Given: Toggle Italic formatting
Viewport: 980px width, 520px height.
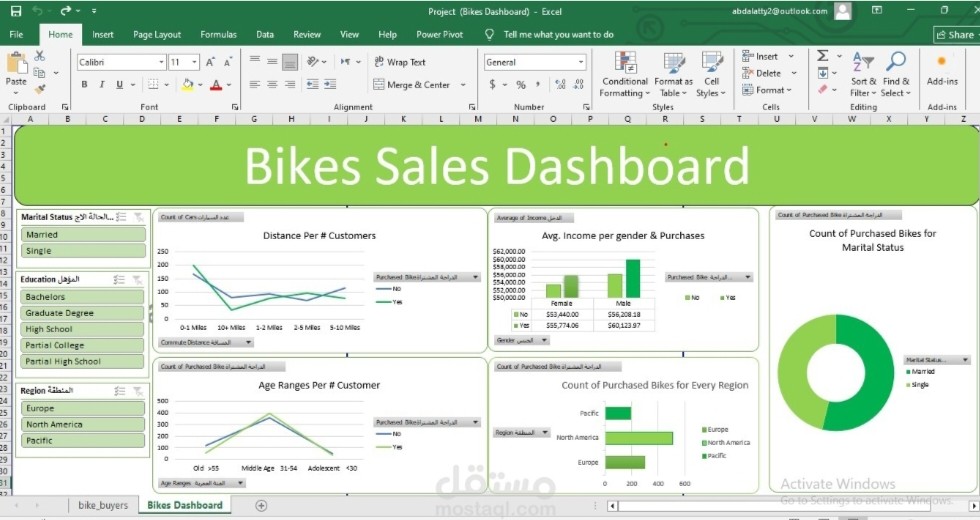Looking at the screenshot, I should [101, 84].
